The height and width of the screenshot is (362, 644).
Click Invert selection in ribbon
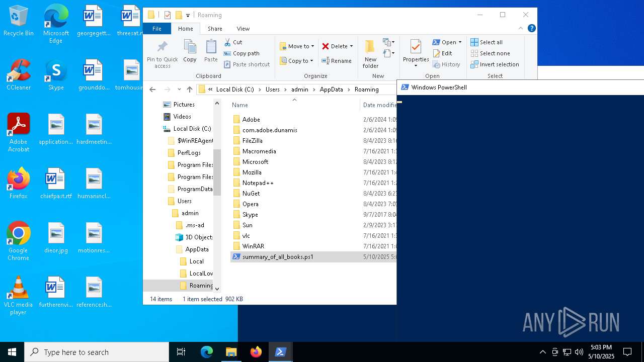coord(495,64)
